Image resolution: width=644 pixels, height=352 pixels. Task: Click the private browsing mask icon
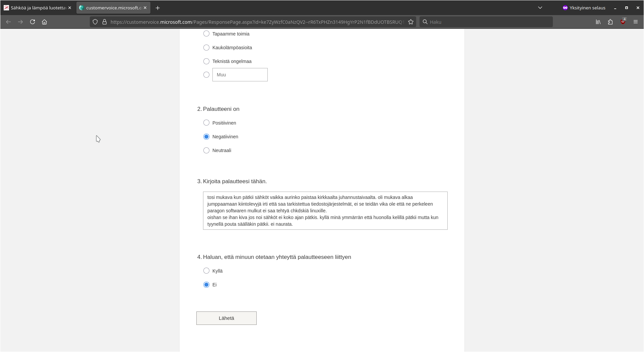pyautogui.click(x=565, y=8)
